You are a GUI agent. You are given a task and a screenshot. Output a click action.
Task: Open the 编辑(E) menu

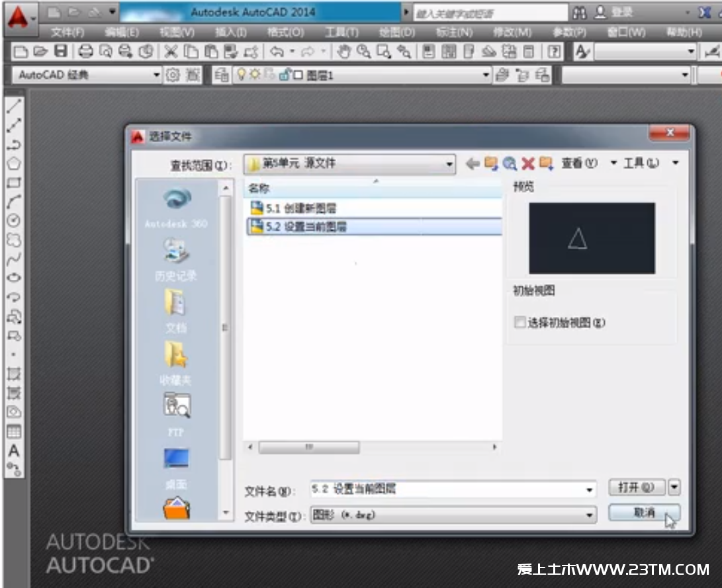tap(122, 32)
